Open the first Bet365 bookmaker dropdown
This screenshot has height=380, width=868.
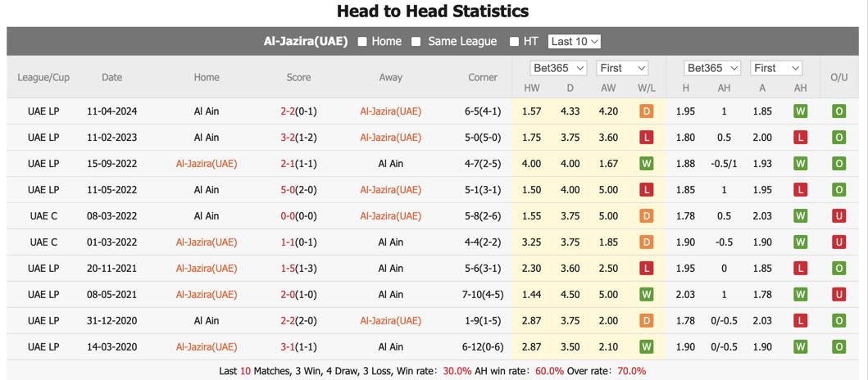tap(558, 68)
